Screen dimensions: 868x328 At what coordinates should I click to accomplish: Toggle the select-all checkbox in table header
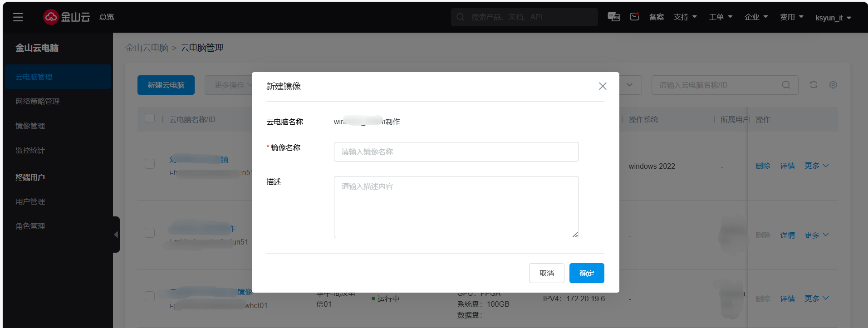tap(150, 118)
